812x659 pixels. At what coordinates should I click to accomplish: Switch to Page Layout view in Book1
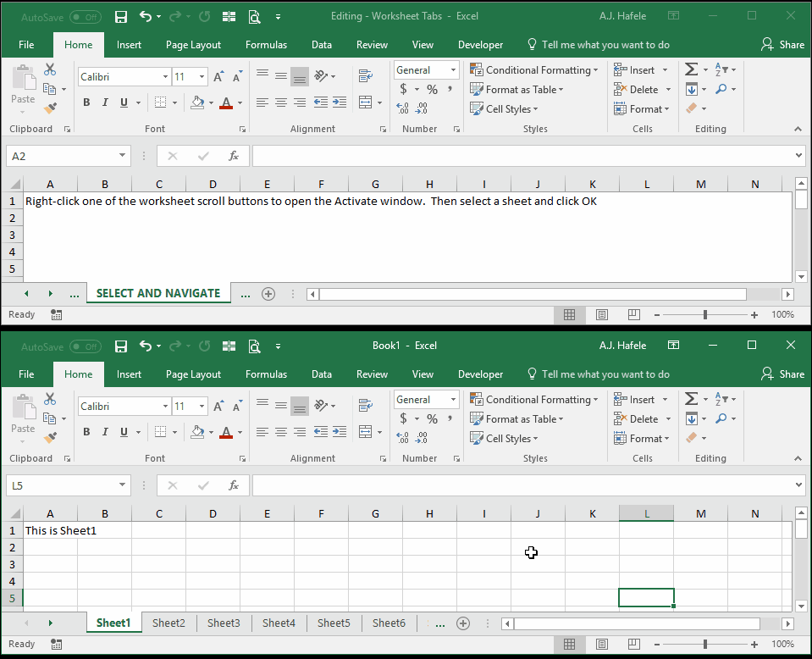point(601,644)
